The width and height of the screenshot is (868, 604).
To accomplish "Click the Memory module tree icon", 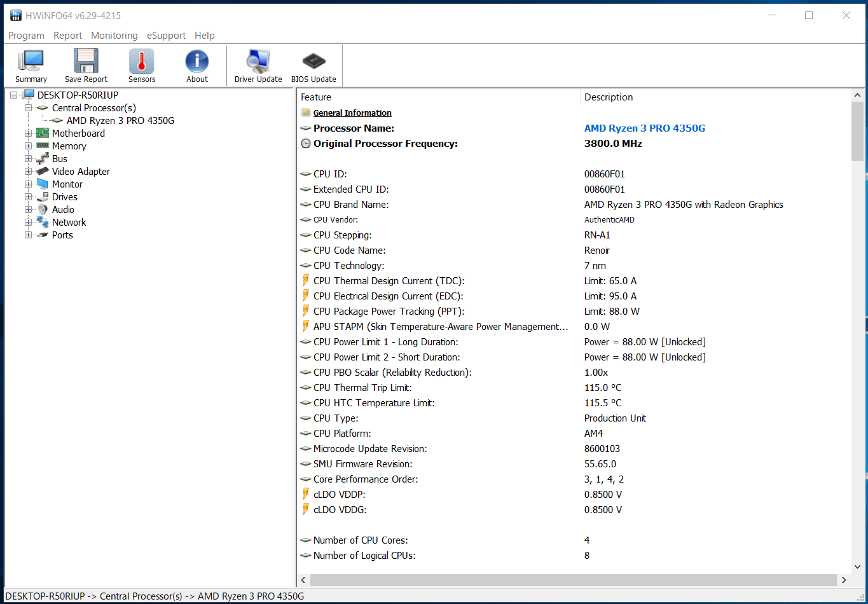I will 43,146.
